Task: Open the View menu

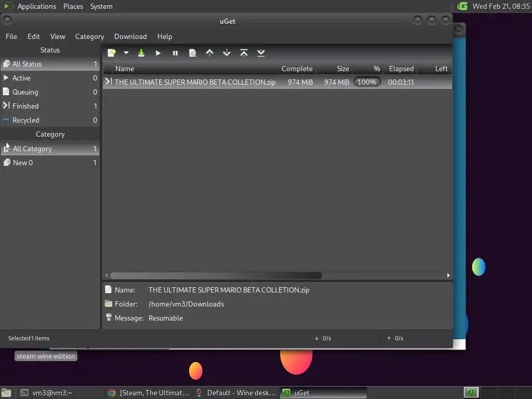Action: coord(58,36)
